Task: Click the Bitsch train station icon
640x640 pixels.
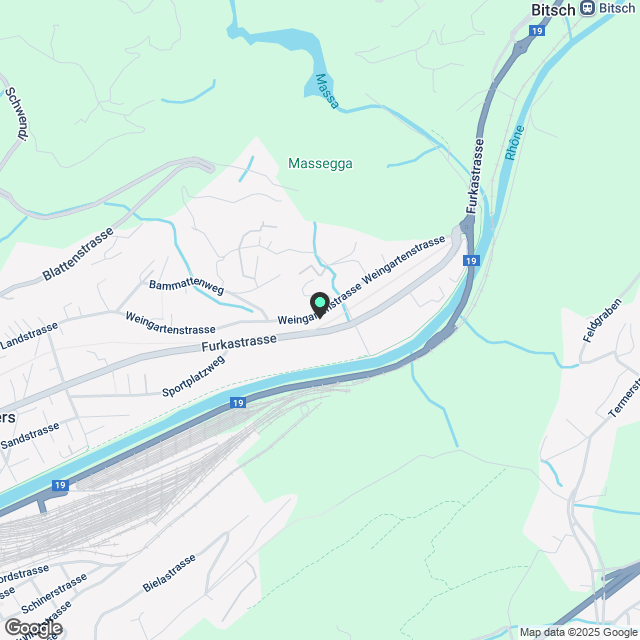Action: (x=588, y=8)
